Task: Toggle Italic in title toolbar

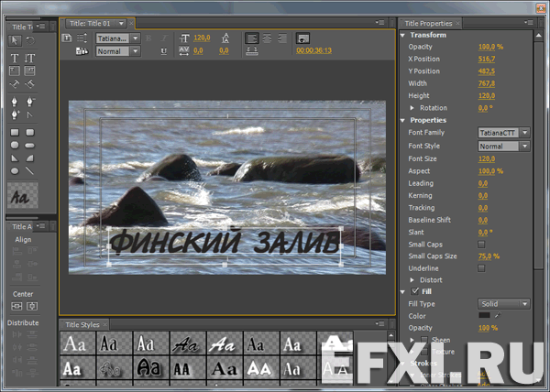Action: 164,38
